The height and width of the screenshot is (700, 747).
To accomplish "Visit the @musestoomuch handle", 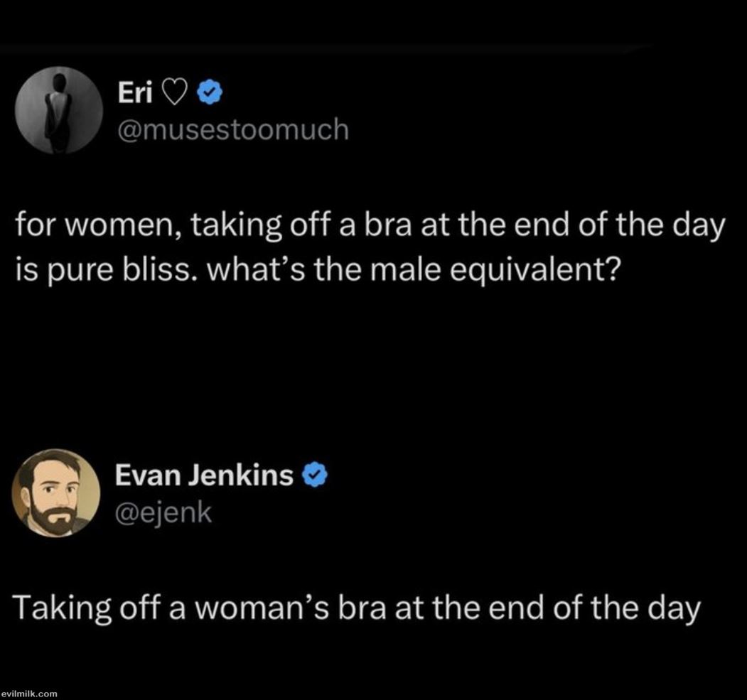I will [232, 129].
